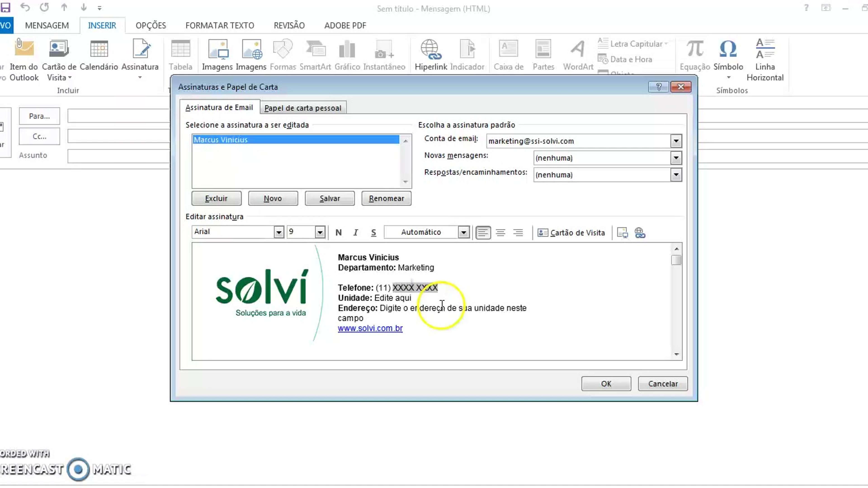Insert a Tabela from the ribbon
Viewport: 868px width, 488px height.
coord(181,55)
